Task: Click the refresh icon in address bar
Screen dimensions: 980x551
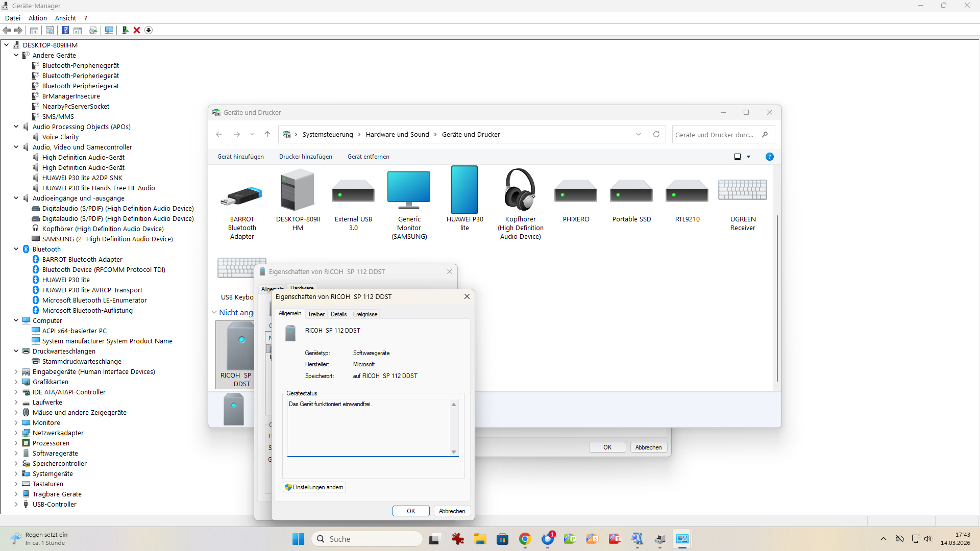Action: [x=656, y=134]
